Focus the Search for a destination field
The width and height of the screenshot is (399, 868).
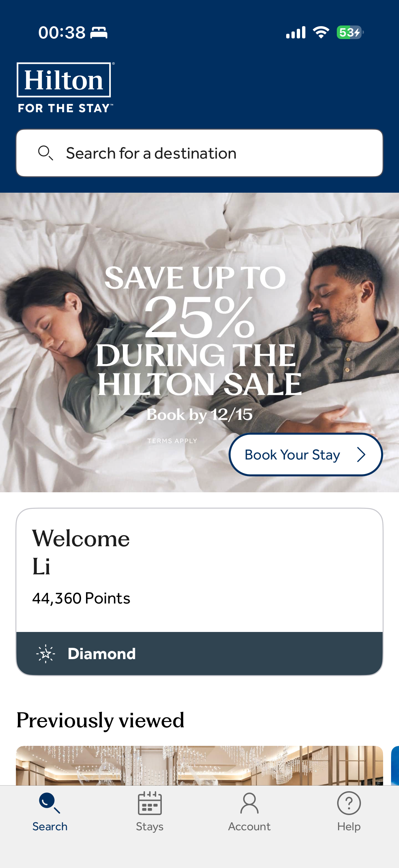pyautogui.click(x=199, y=153)
